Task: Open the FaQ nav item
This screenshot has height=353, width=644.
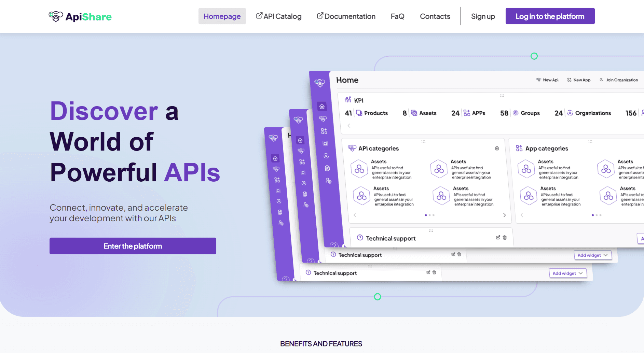Action: (398, 16)
